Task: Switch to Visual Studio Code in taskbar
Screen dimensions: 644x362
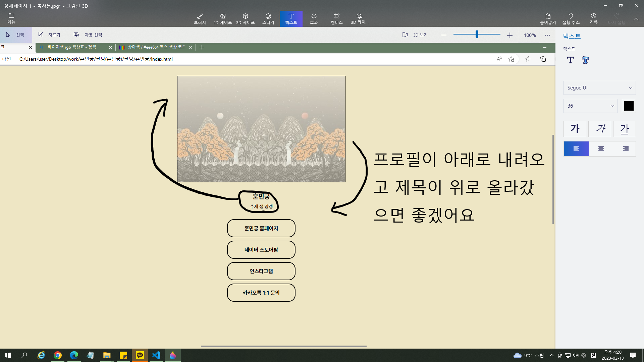Action: [x=156, y=355]
